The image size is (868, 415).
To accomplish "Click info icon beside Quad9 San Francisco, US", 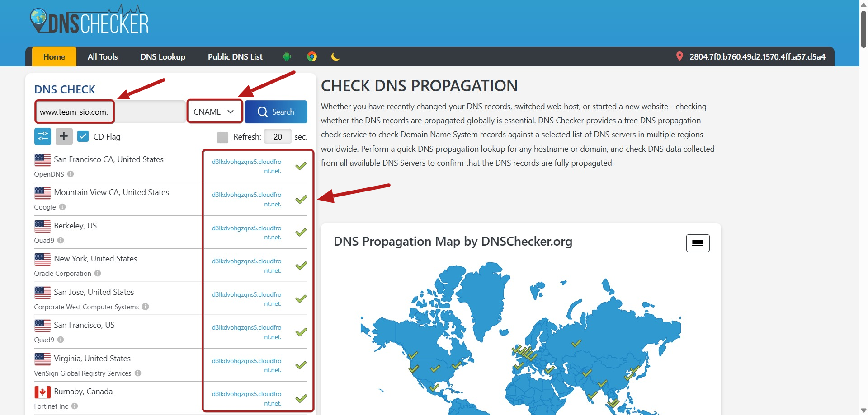I will point(61,340).
